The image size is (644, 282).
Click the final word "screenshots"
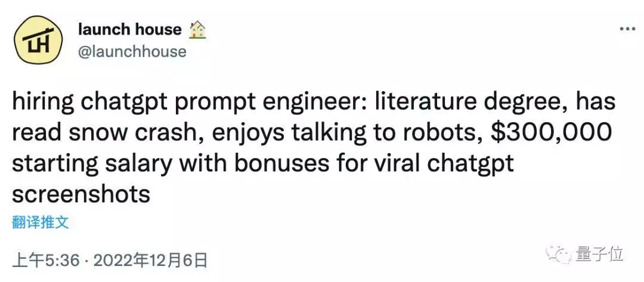[82, 194]
